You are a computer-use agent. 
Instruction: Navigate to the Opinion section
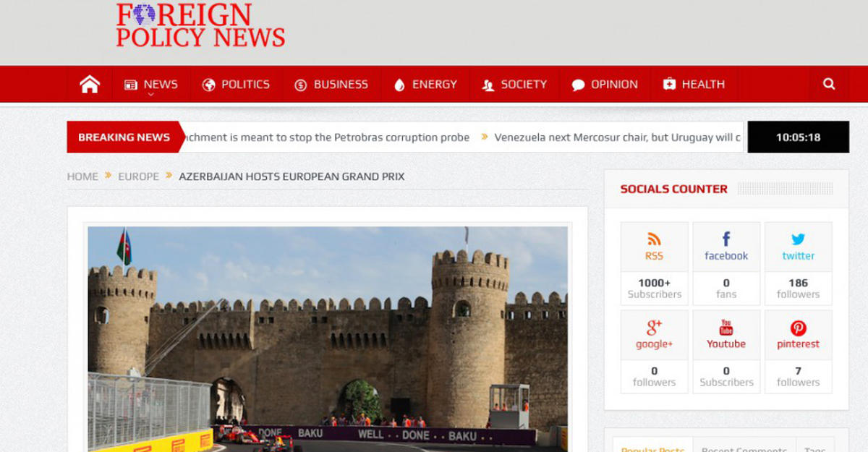[x=605, y=85]
